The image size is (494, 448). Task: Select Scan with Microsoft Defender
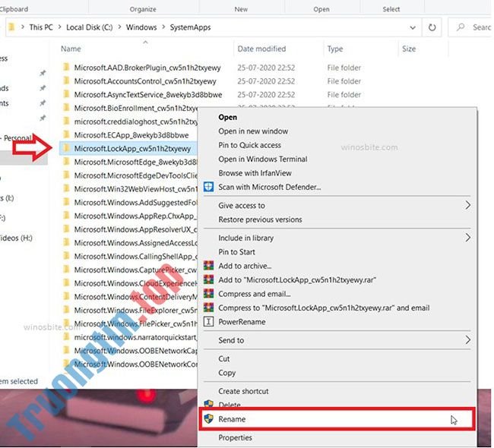click(x=269, y=187)
